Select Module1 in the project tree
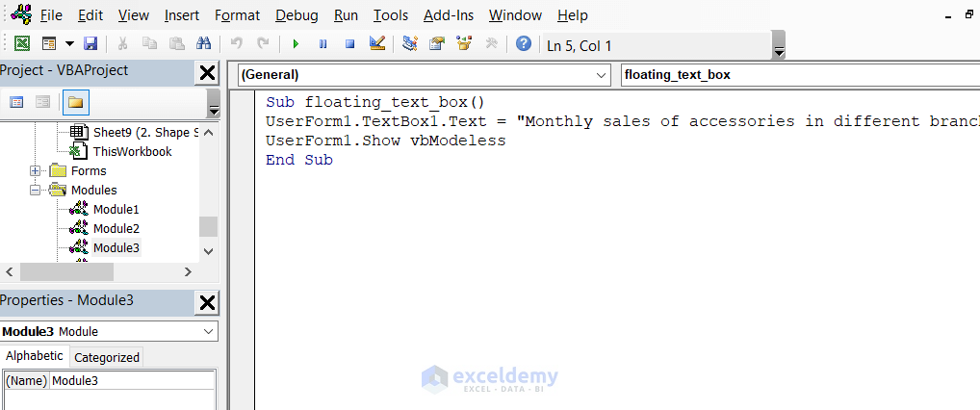980x410 pixels. [x=116, y=209]
